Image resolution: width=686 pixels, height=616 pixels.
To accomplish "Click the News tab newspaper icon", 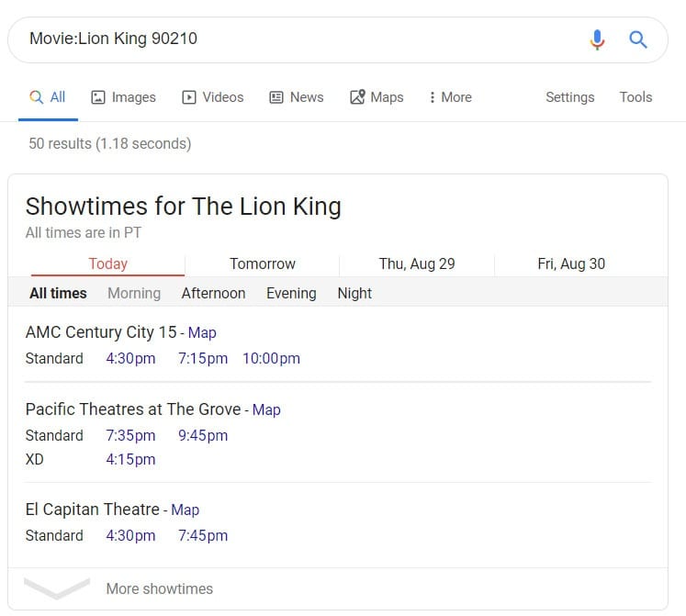I will [x=276, y=97].
